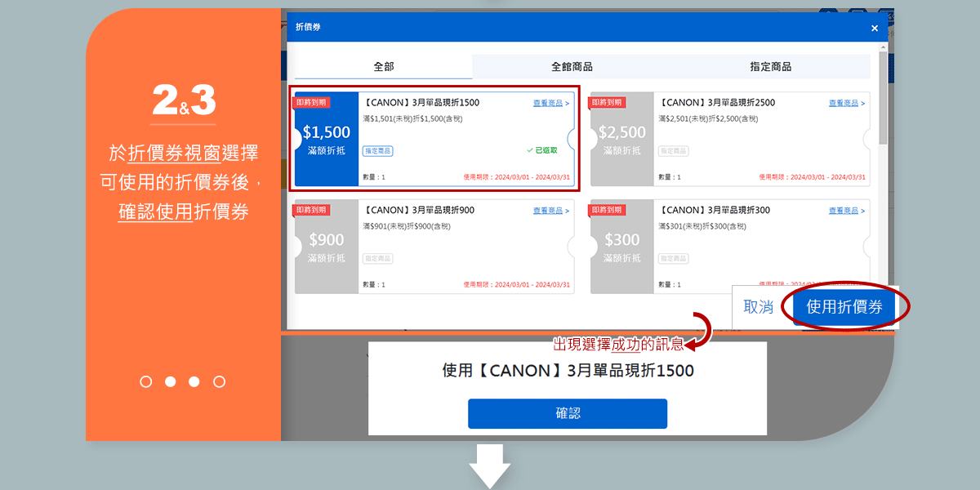Open the 指定商品 tab
This screenshot has width=980, height=490.
tap(771, 67)
